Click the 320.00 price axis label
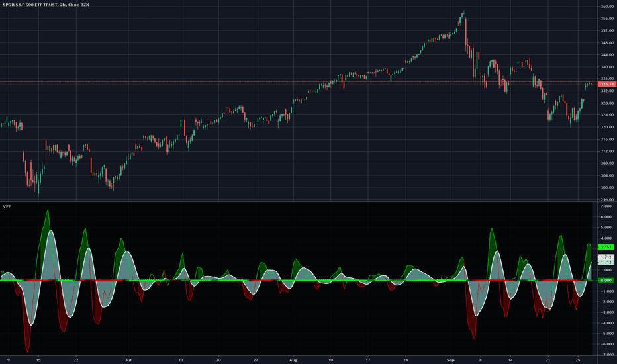 tap(607, 127)
